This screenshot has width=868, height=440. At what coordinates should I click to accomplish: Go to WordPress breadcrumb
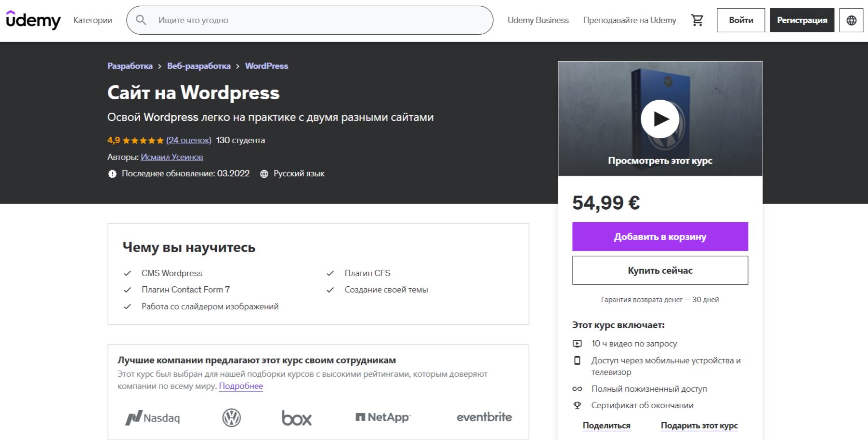point(266,66)
